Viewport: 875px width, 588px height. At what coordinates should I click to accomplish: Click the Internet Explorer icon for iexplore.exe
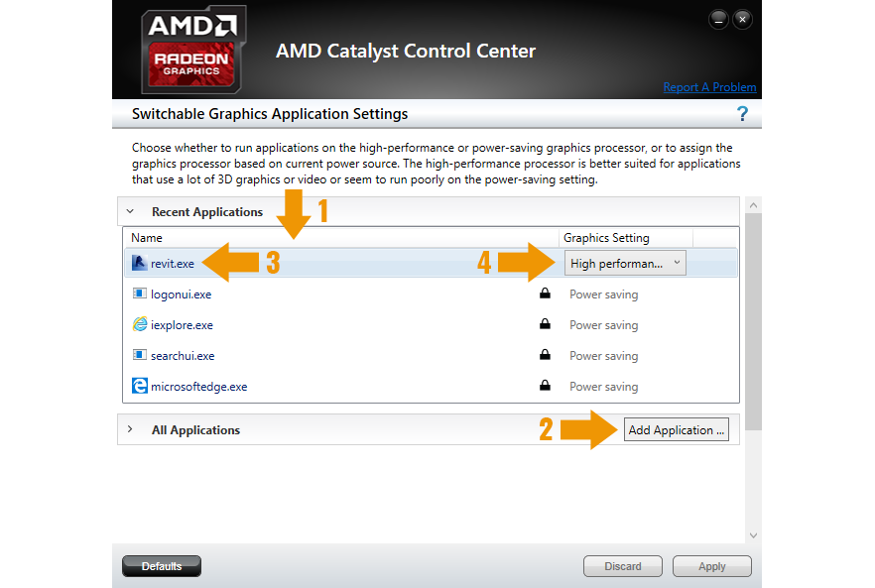[139, 324]
